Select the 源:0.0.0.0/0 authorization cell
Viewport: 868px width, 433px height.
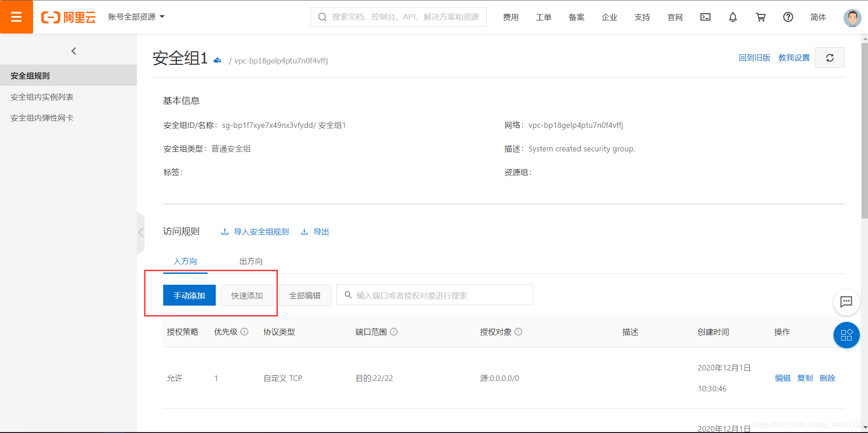(499, 378)
